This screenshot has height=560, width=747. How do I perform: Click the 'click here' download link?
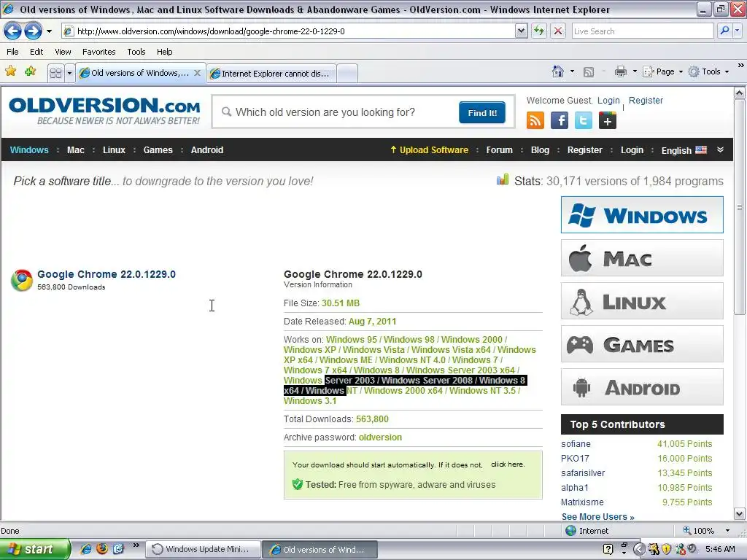508,464
